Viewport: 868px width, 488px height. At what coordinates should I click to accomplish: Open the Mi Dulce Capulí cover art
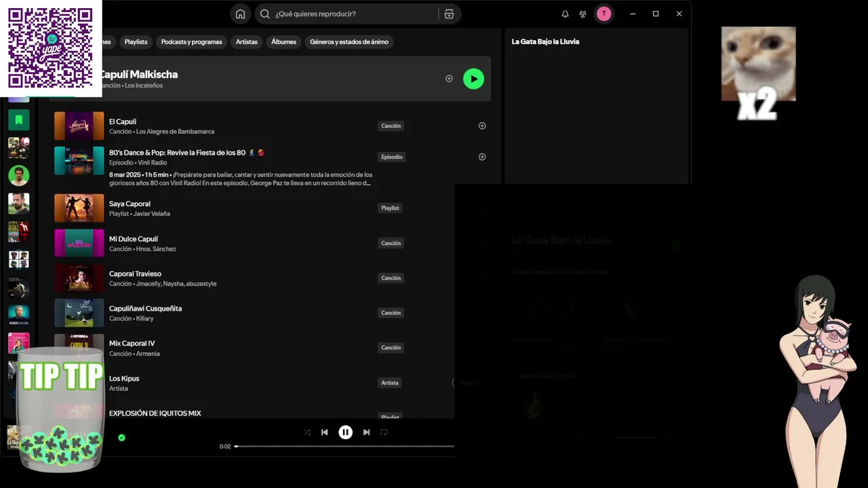coord(79,243)
